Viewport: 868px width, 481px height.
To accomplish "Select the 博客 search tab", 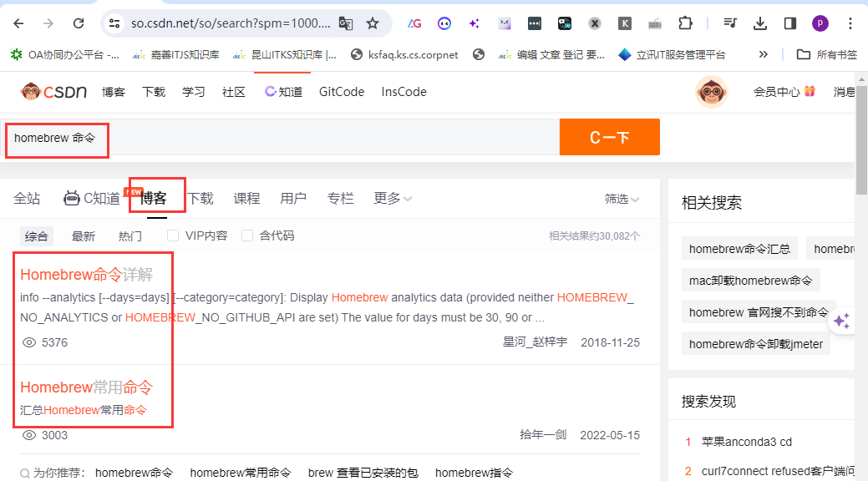I will pyautogui.click(x=153, y=198).
